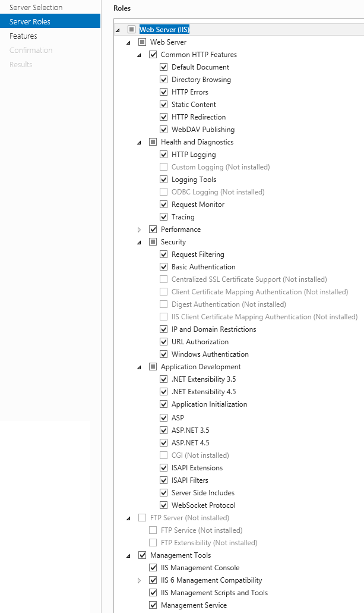Toggle the WebDAV Publishing checkbox
This screenshot has height=613, width=364.
(x=164, y=130)
